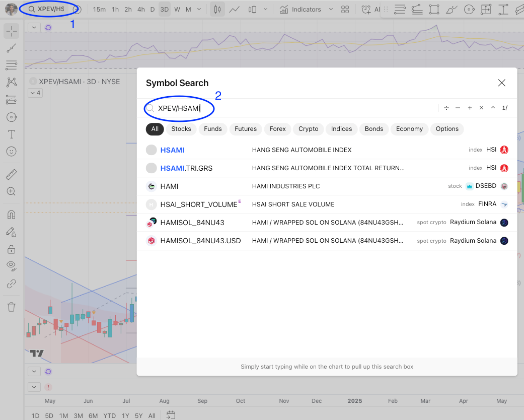The width and height of the screenshot is (524, 420).
Task: Click the top pane purple refresh icon
Action: coord(48,27)
